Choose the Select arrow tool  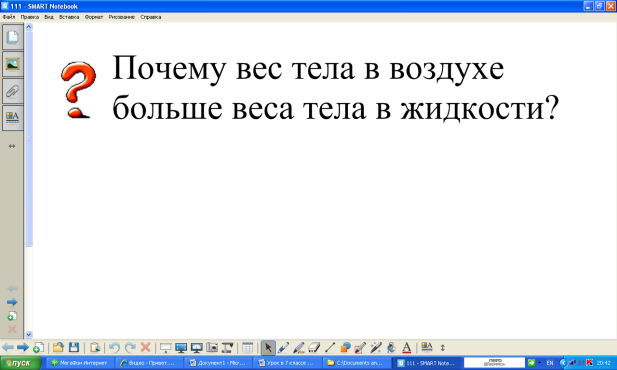click(x=268, y=348)
